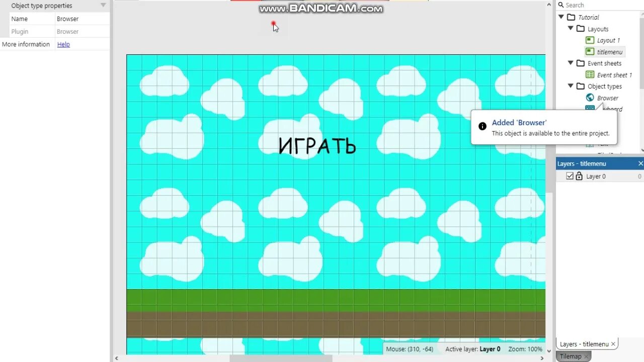
Task: Click the Object types folder icon
Action: click(581, 86)
